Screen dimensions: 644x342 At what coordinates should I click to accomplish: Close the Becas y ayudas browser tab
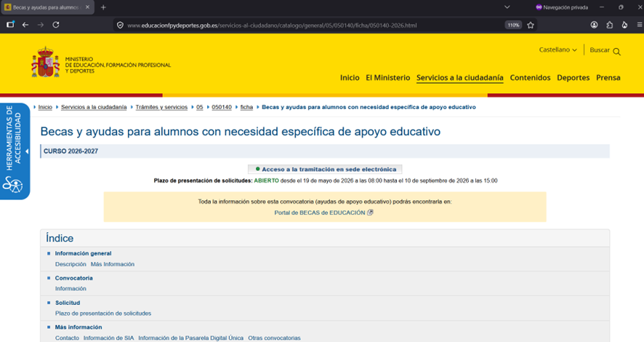tap(87, 7)
